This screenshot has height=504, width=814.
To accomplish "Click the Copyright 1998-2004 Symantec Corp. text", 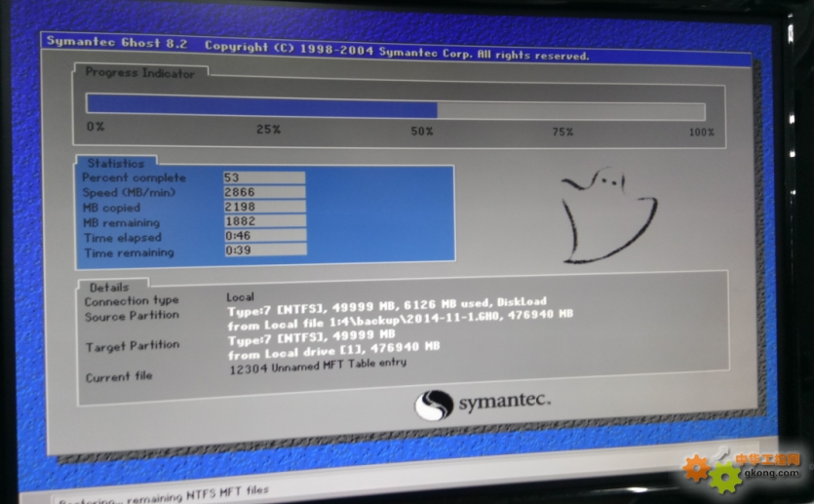I will [397, 51].
